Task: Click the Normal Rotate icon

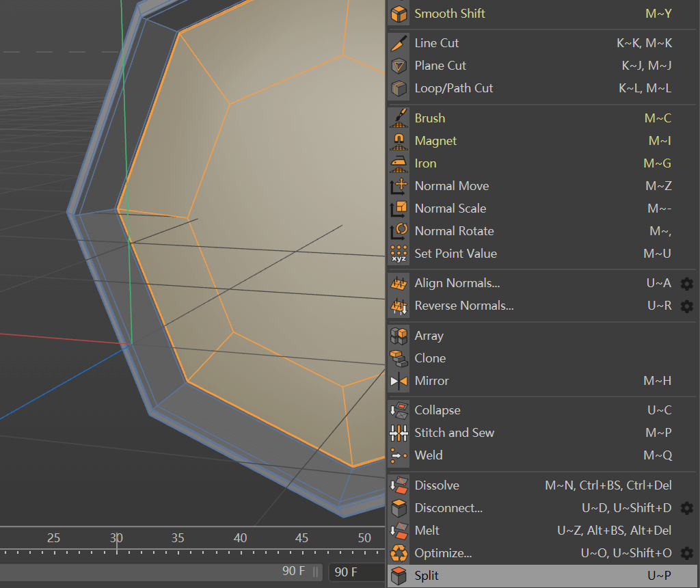Action: [x=399, y=231]
